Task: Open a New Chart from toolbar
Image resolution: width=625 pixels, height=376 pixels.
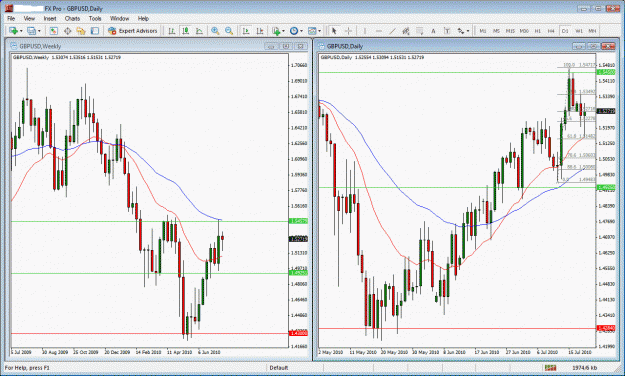Action: tap(14, 31)
